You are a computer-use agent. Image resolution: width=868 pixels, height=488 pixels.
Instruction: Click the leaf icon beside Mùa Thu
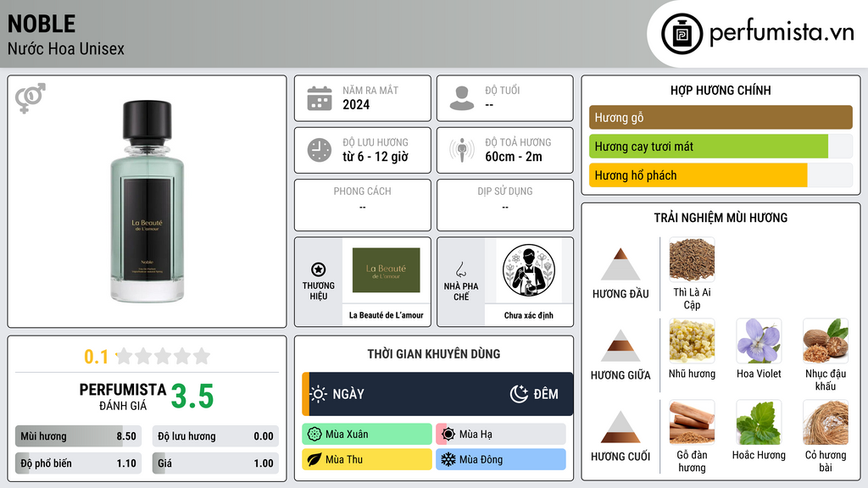[314, 460]
